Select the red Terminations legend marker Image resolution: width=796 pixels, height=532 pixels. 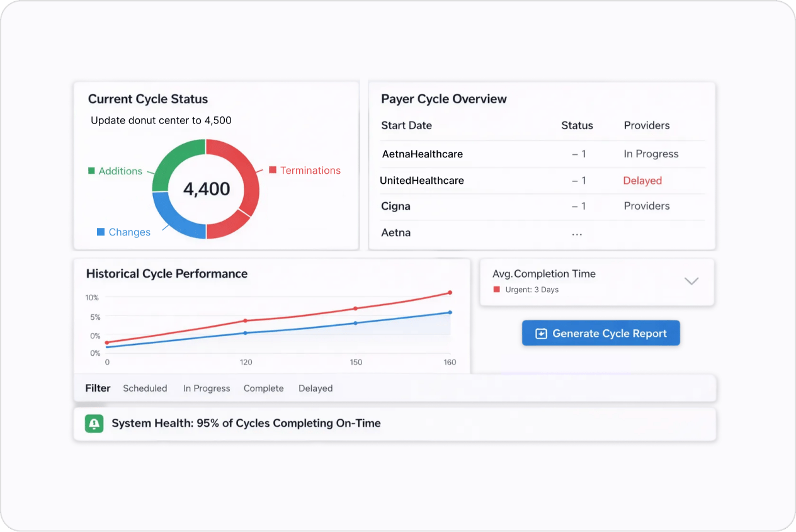pyautogui.click(x=273, y=170)
